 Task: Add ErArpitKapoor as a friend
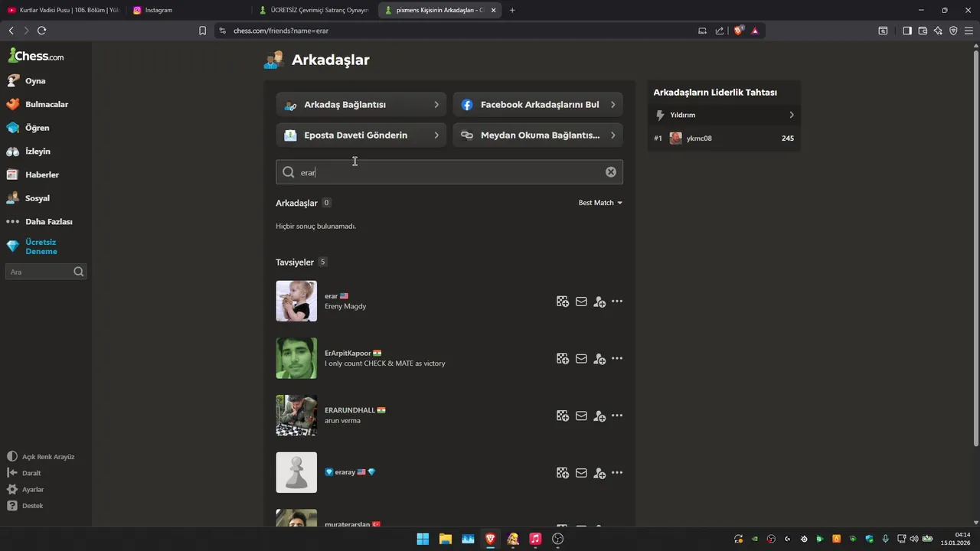pyautogui.click(x=599, y=359)
